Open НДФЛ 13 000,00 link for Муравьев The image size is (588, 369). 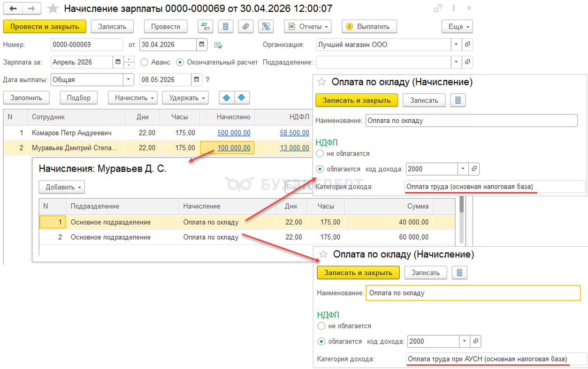point(294,148)
